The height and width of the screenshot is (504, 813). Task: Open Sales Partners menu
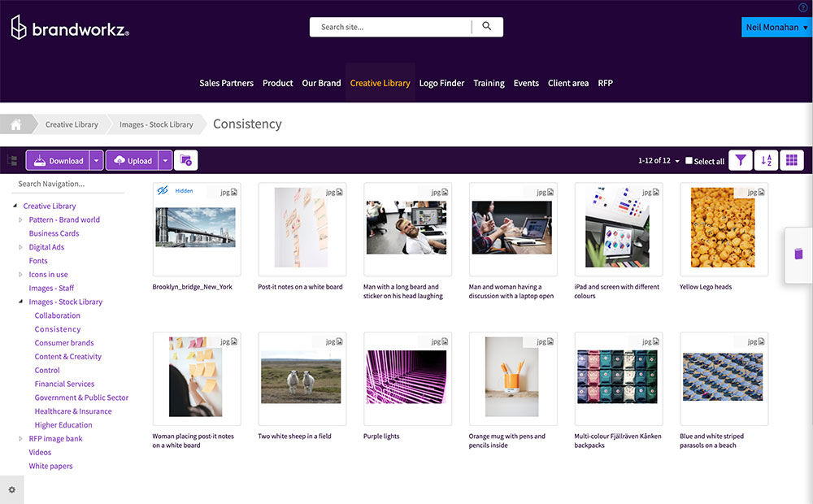[x=226, y=83]
